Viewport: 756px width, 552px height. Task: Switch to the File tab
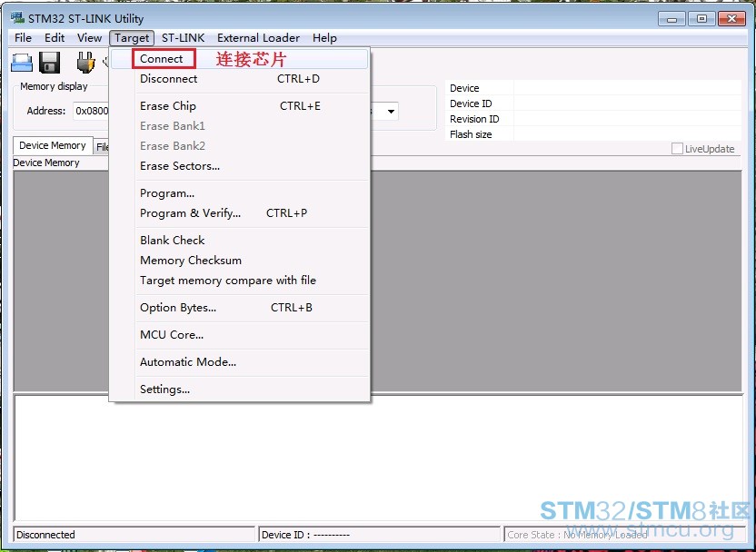tap(101, 147)
